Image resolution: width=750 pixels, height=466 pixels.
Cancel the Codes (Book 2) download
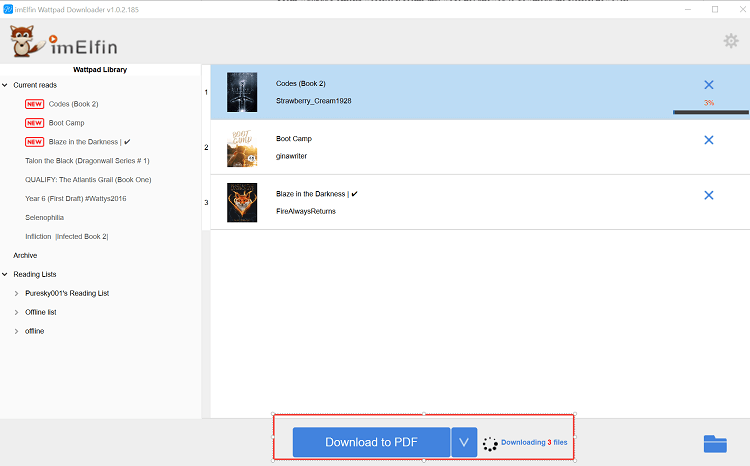(x=709, y=85)
